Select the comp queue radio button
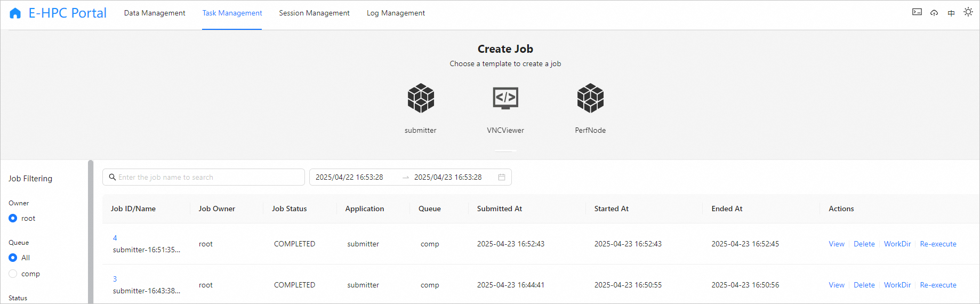980x304 pixels. click(x=13, y=274)
